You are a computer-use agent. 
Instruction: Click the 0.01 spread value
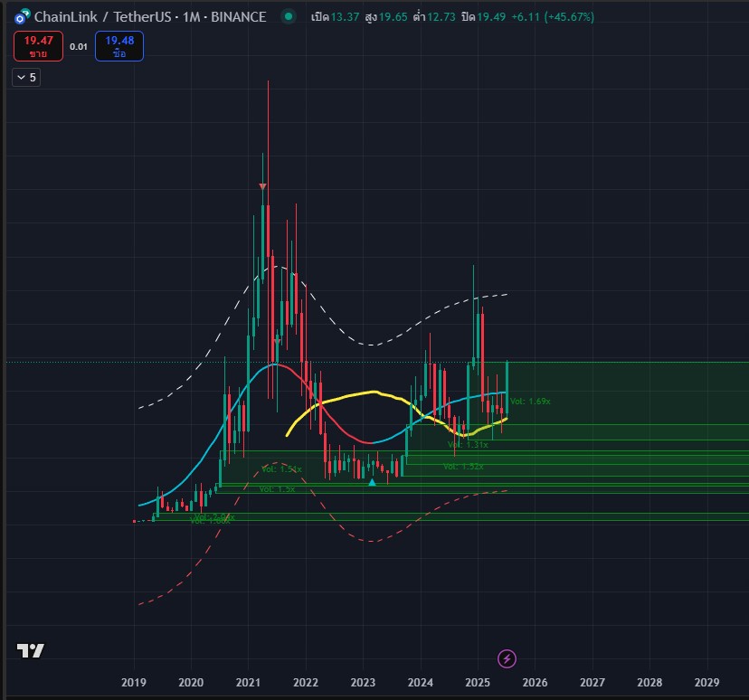click(x=79, y=47)
